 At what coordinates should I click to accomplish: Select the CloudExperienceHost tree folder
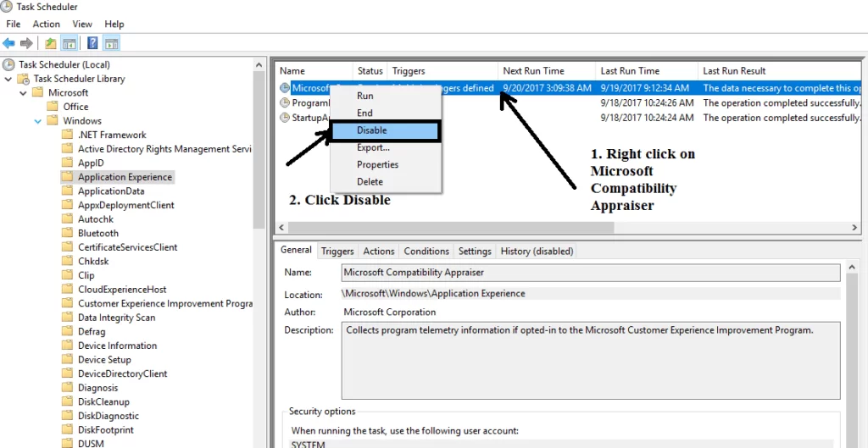pyautogui.click(x=122, y=290)
